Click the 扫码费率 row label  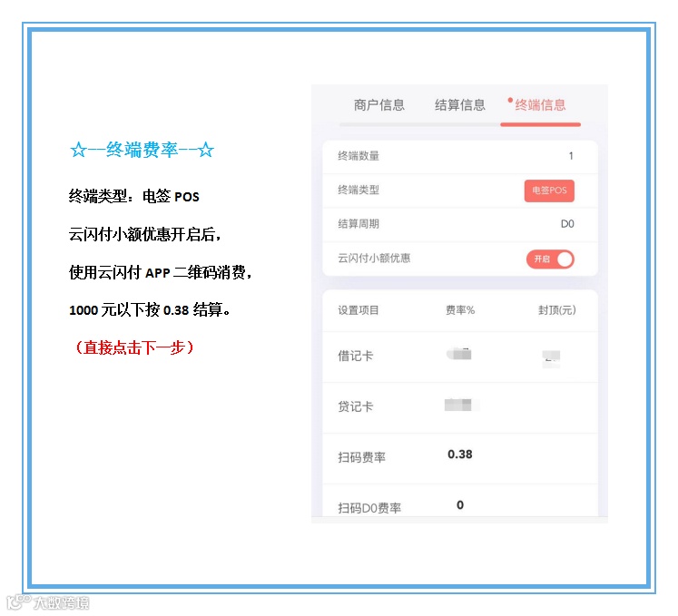[x=362, y=457]
